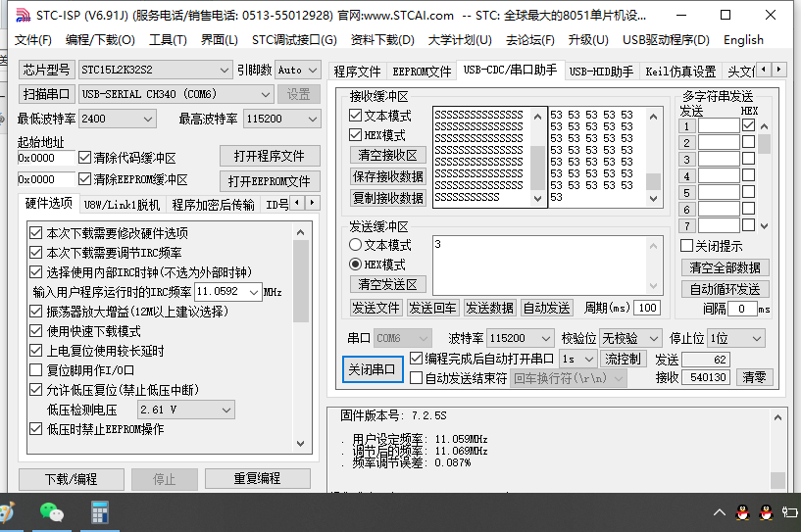Open the 引脚数 Auto dropdown
The height and width of the screenshot is (532, 801).
(x=298, y=70)
